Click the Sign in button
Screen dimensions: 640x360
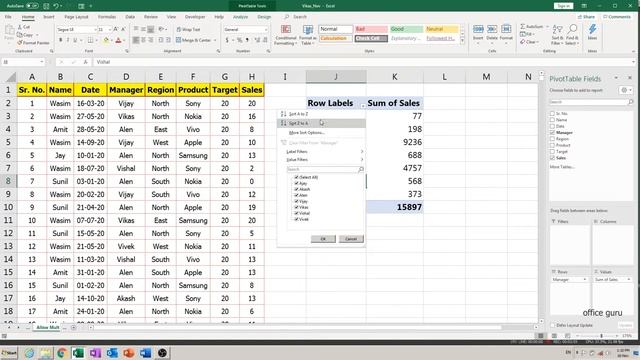tap(563, 6)
